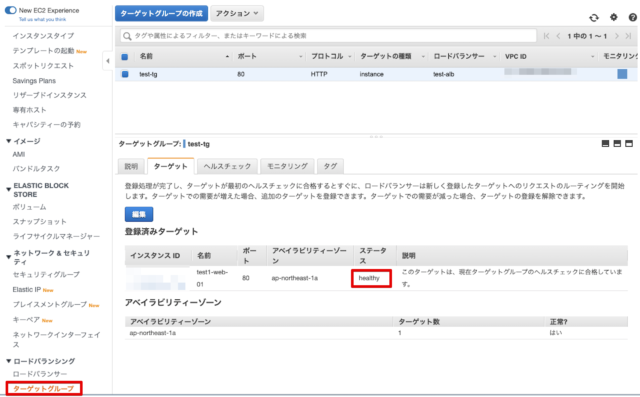640x397 pixels.
Task: Click test-tg name in table row
Action: point(148,74)
